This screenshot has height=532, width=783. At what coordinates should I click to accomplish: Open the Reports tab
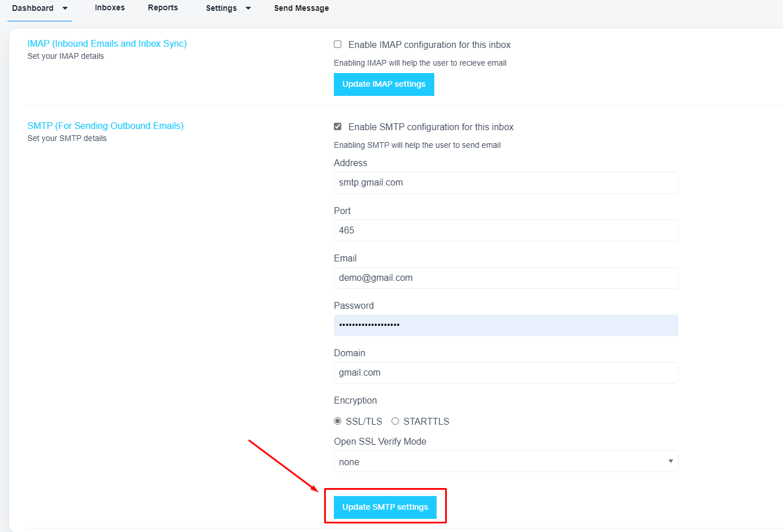click(163, 8)
